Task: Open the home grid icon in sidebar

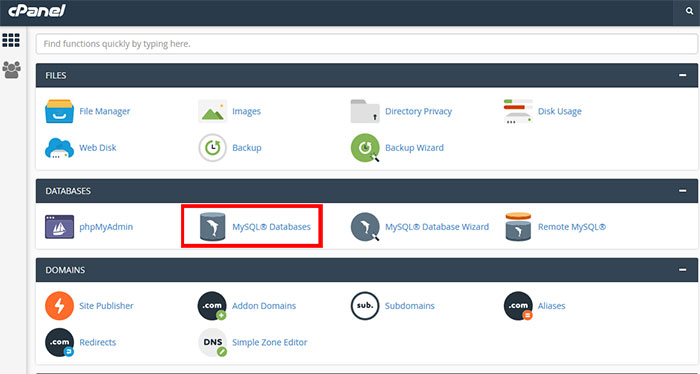Action: [11, 40]
